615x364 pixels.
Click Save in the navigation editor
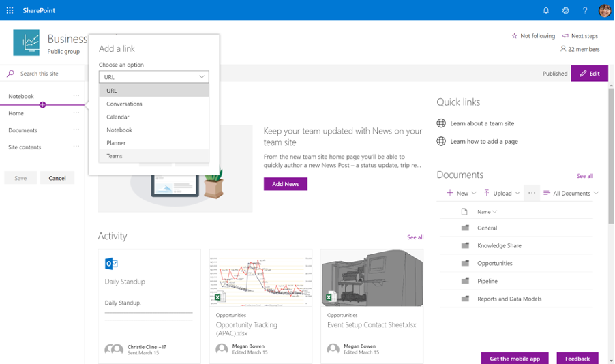tap(20, 178)
